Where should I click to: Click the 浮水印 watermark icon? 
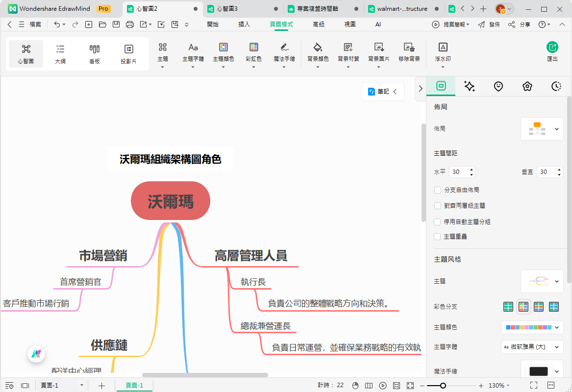pyautogui.click(x=443, y=48)
